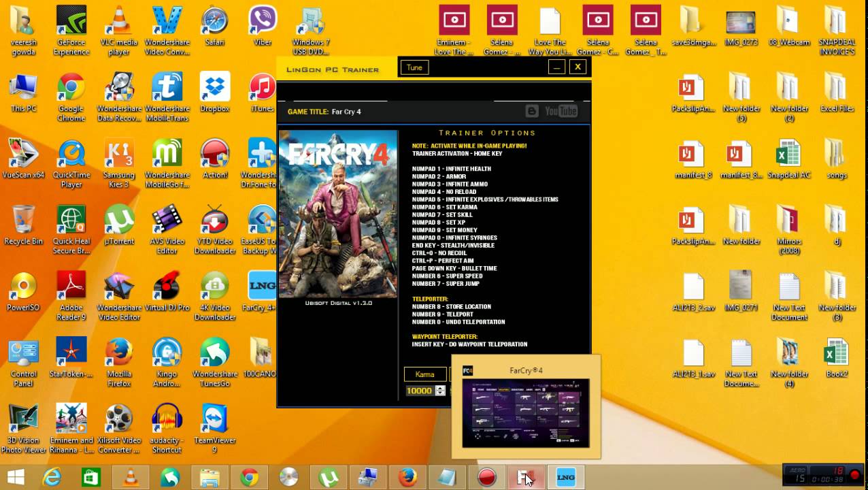The image size is (868, 490).
Task: Close the LinGon PC Trainer window
Action: (578, 67)
